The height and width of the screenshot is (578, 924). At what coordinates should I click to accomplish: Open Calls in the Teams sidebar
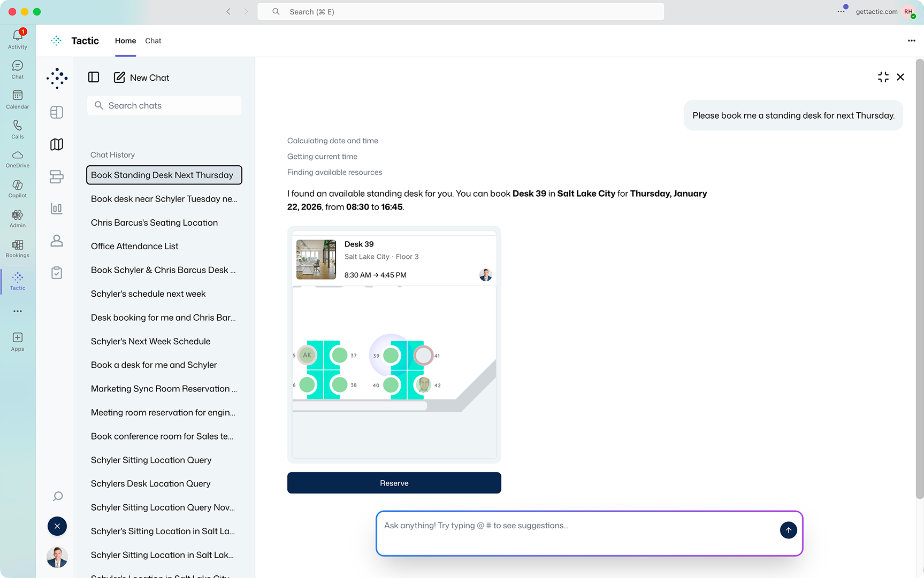coord(18,129)
